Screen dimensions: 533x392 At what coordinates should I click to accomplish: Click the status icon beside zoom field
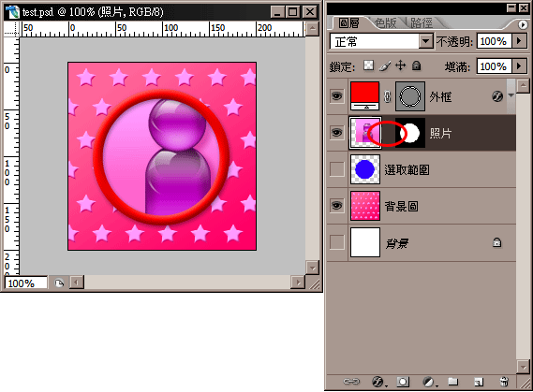click(x=60, y=283)
